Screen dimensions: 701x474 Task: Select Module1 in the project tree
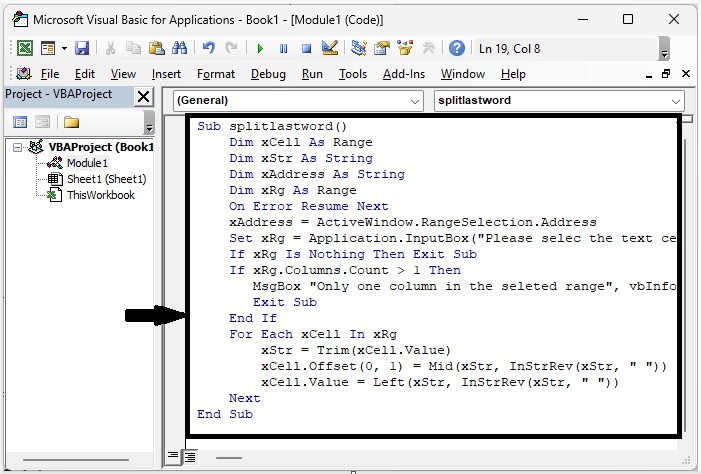tap(87, 163)
